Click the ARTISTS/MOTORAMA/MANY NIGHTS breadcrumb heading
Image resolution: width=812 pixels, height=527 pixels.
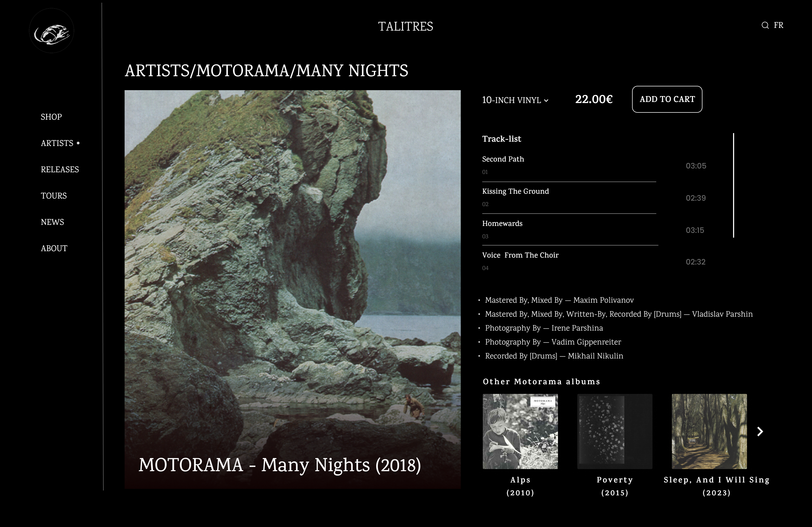[x=266, y=71]
